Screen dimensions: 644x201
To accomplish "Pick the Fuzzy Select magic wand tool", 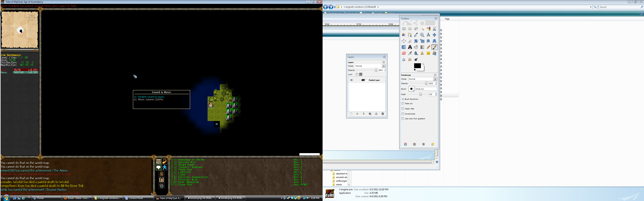I will click(x=422, y=29).
